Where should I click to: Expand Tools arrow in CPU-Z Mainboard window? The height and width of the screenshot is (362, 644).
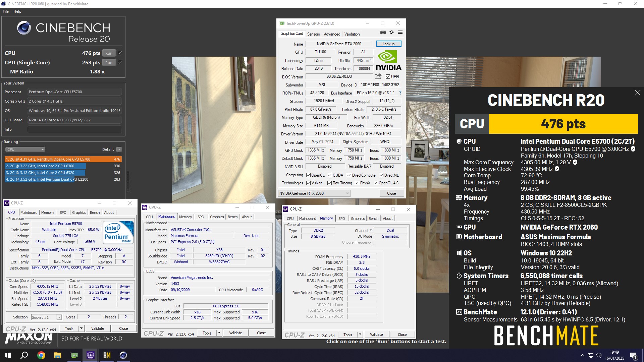[x=219, y=333]
